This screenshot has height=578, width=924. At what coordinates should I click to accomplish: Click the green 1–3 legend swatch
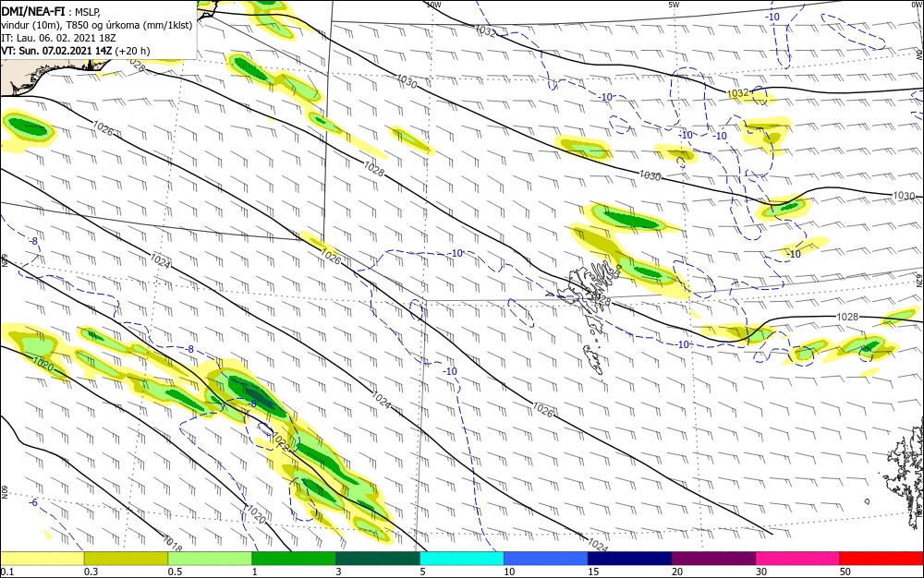(x=294, y=559)
